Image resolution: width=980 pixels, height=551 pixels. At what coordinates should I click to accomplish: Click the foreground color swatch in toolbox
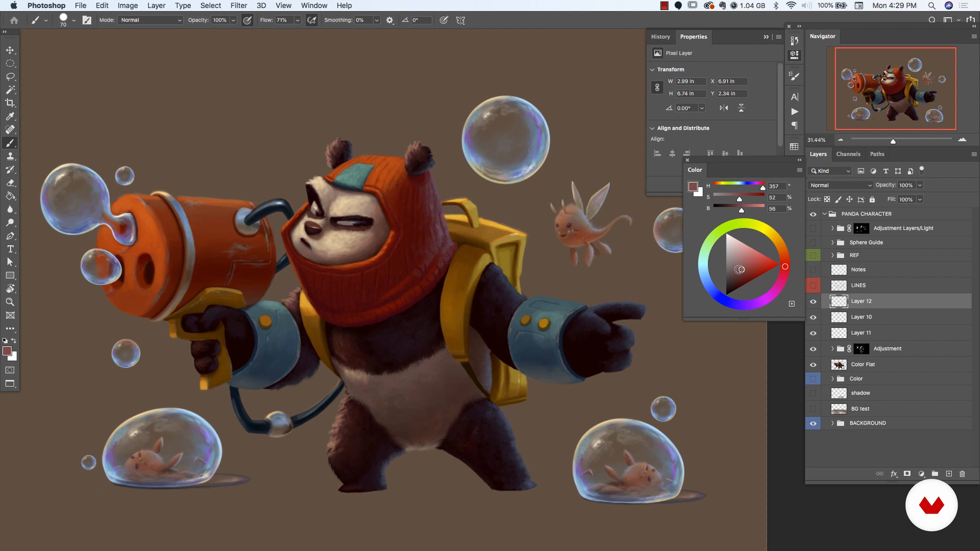point(7,350)
